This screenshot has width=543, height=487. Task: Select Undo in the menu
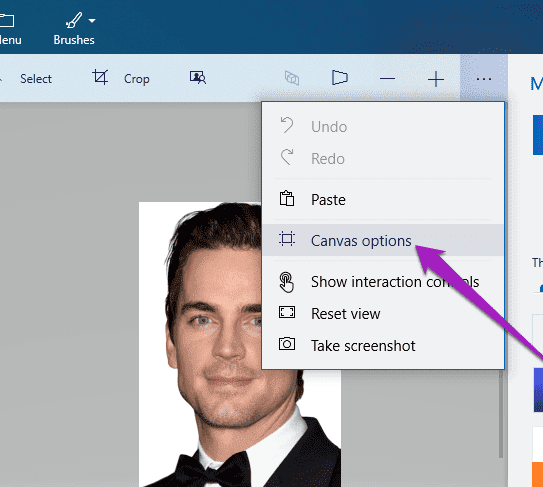click(x=383, y=127)
